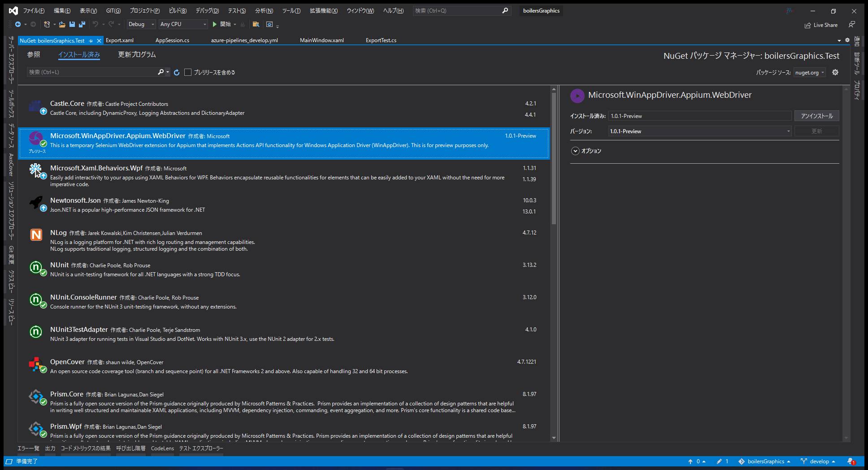Close the NuGet boilersGraphics.Test tab
Screen dimensions: 868x470
coord(99,41)
